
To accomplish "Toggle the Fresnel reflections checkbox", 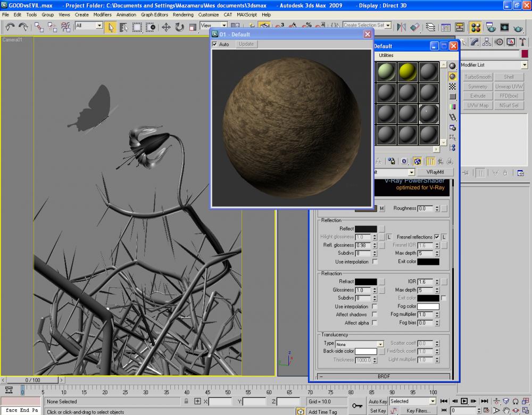I will (x=437, y=237).
